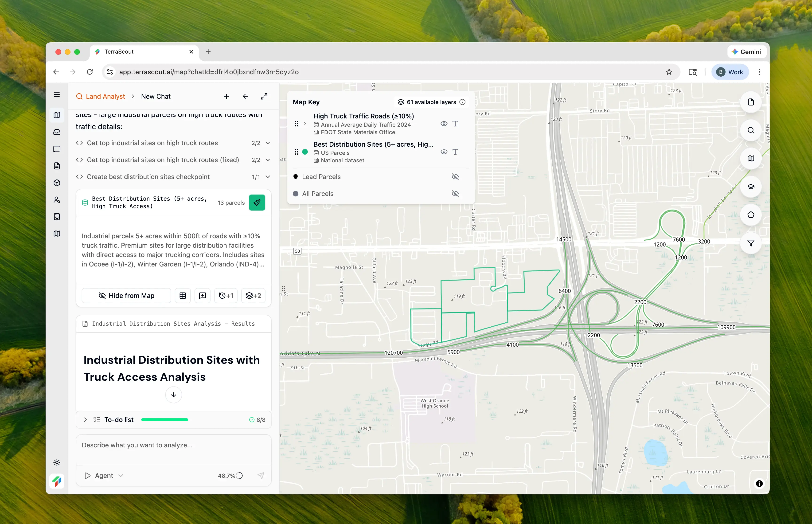Image resolution: width=812 pixels, height=524 pixels.
Task: Open the map filter funnel icon
Action: coord(750,243)
